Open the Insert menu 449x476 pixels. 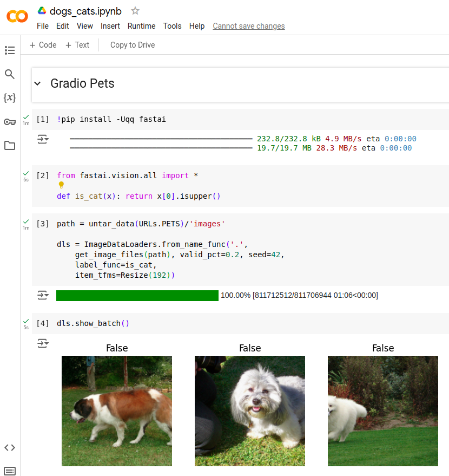click(x=110, y=26)
